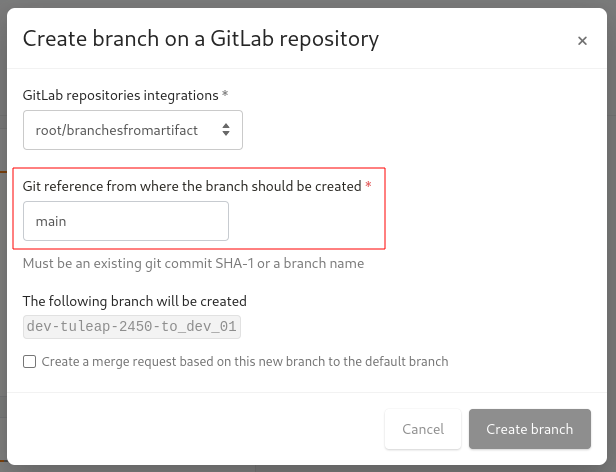Close the Create branch dialog with the X icon
This screenshot has height=472, width=616.
[582, 40]
